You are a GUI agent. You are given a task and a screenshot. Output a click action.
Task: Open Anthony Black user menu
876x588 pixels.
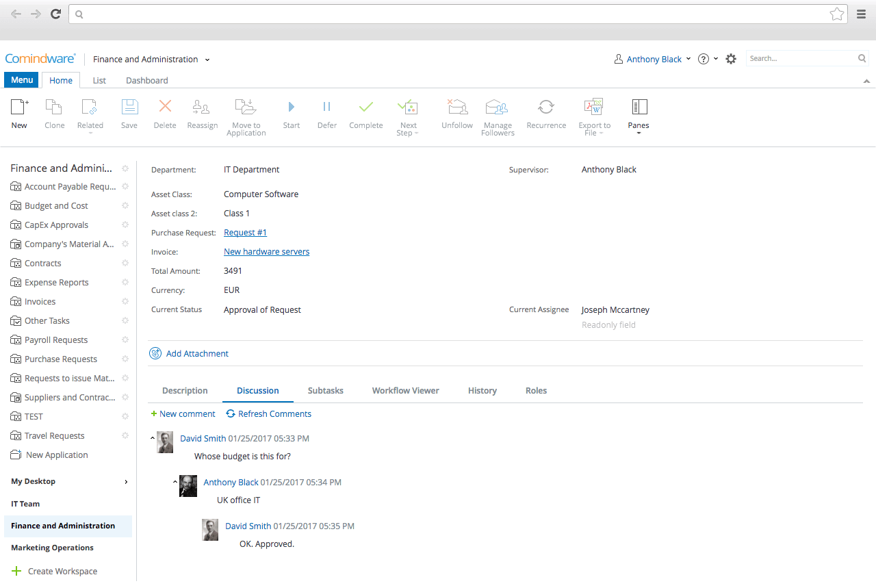point(653,59)
